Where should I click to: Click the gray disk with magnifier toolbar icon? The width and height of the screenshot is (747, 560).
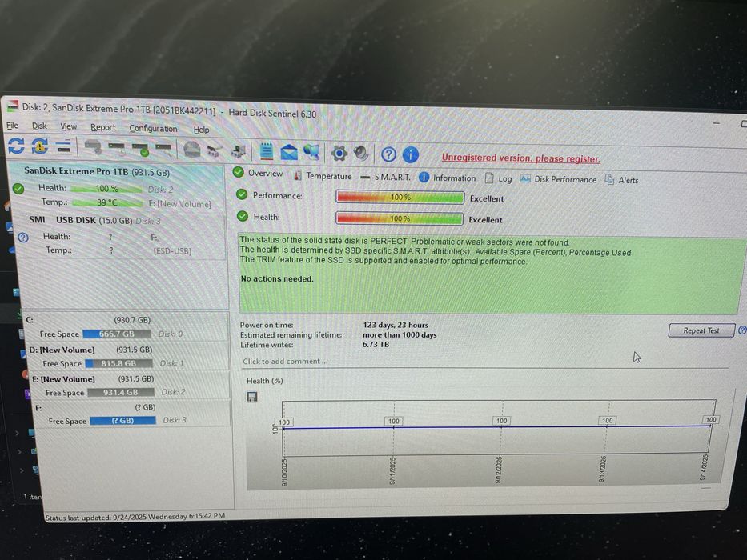click(93, 148)
